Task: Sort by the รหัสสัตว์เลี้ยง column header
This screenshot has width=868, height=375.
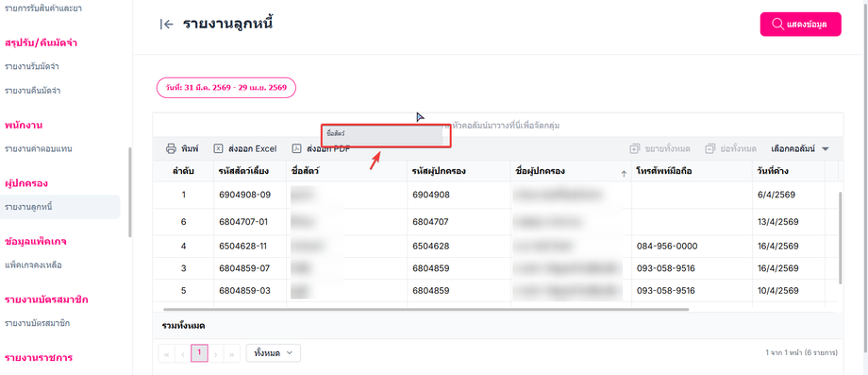Action: [250, 172]
